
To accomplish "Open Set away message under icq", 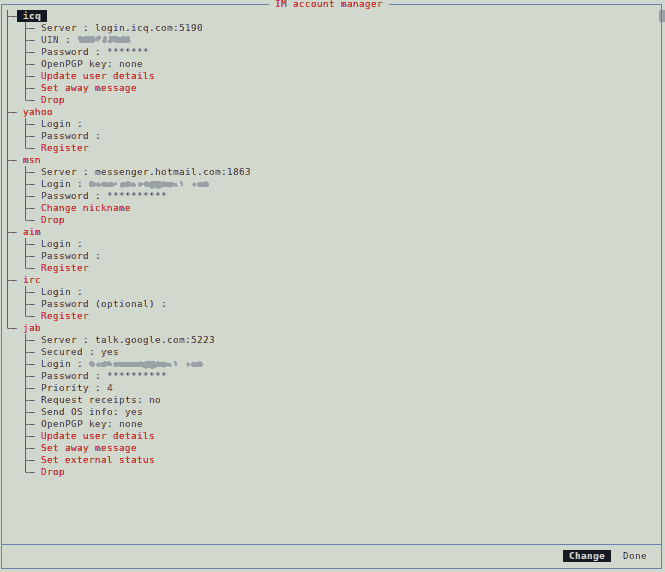I will click(x=88, y=88).
